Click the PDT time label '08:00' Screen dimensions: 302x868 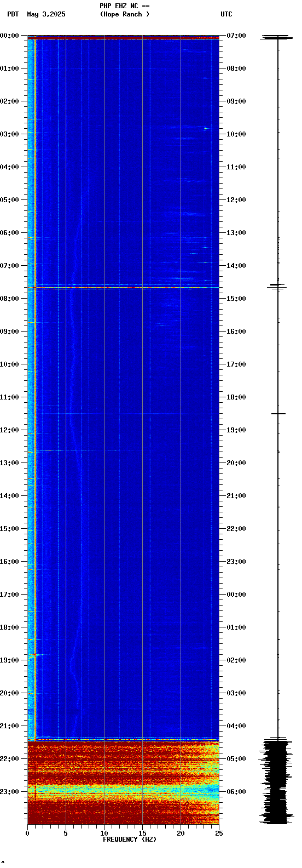(x=9, y=299)
